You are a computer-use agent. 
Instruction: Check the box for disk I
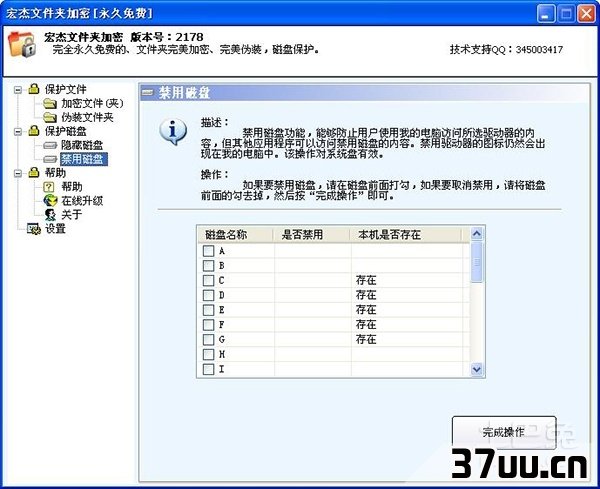coord(209,369)
